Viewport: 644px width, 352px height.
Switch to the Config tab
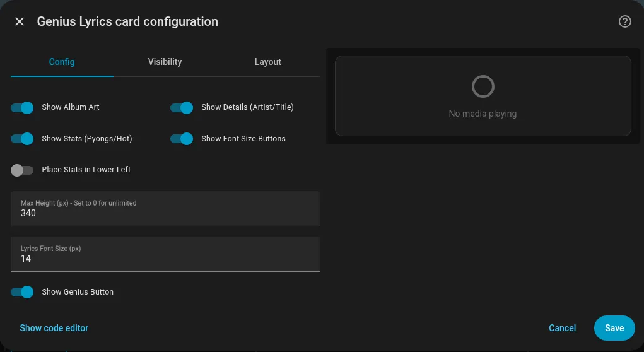point(62,62)
